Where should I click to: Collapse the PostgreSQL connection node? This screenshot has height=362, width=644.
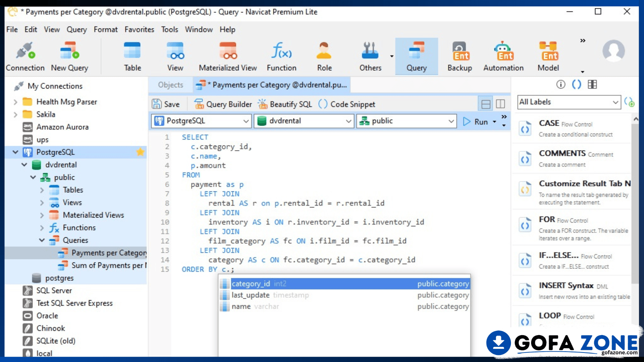[x=15, y=152]
